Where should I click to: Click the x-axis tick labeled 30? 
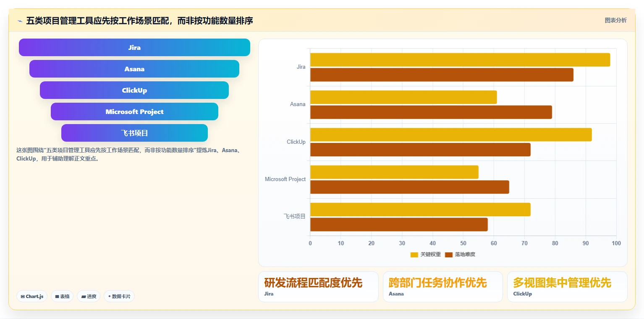402,244
